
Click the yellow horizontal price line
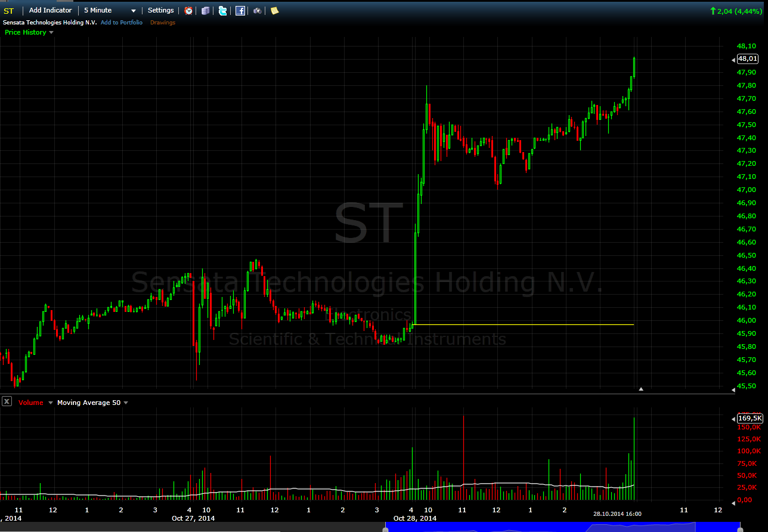click(523, 324)
